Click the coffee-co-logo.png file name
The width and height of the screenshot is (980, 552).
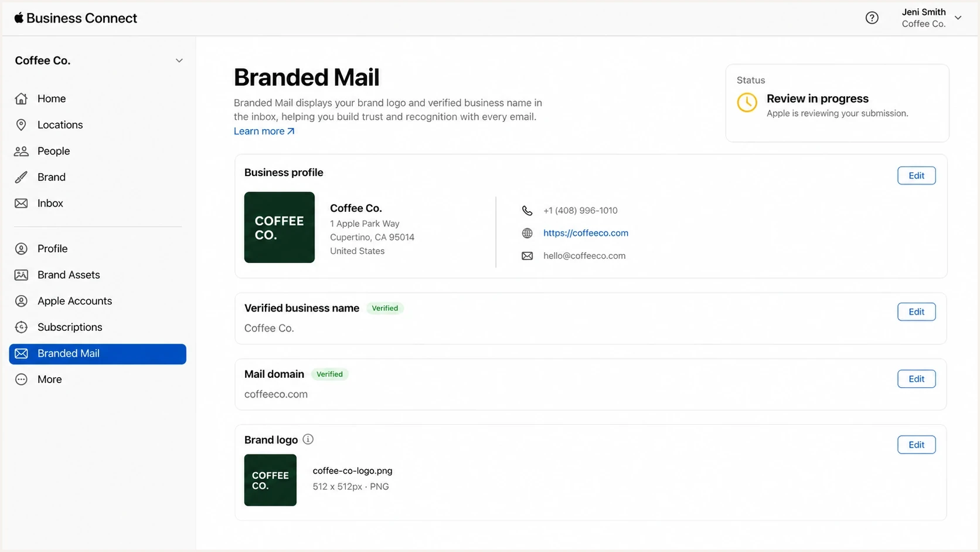[x=352, y=470]
